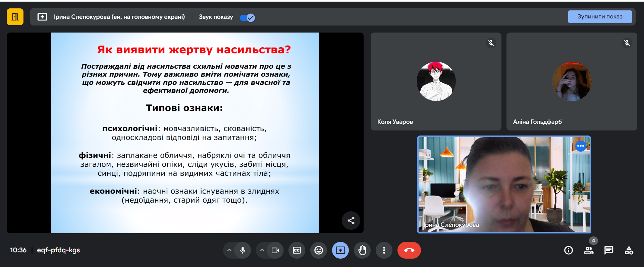This screenshot has width=644, height=267.
Task: Turn off the camera
Action: tap(275, 250)
